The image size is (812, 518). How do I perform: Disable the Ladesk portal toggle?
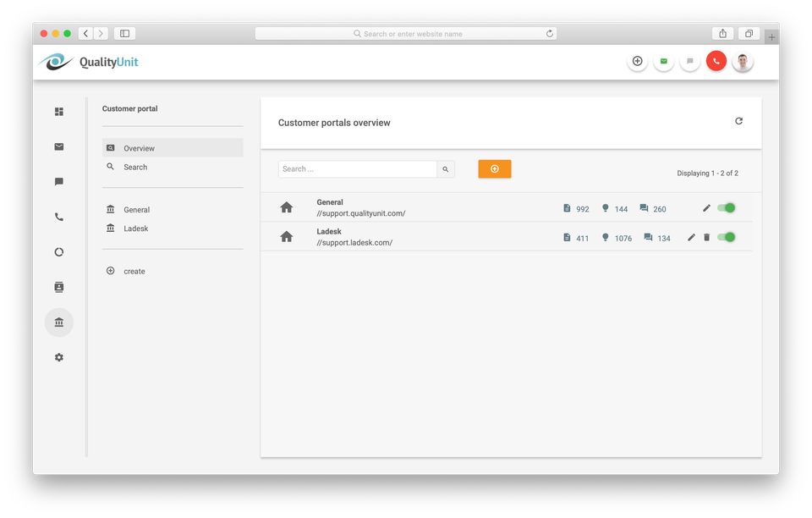click(x=726, y=237)
